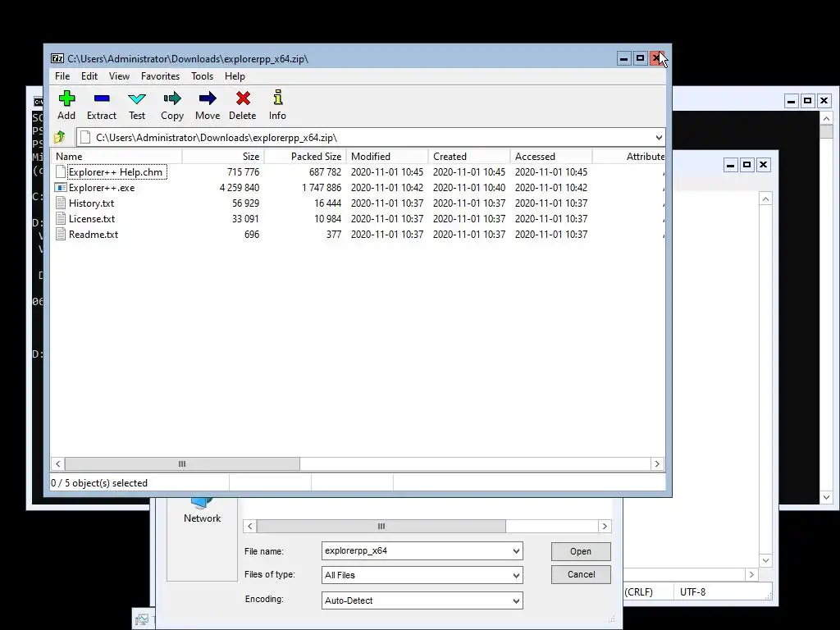The image size is (840, 630).
Task: Select the History.txt file name
Action: pyautogui.click(x=91, y=203)
